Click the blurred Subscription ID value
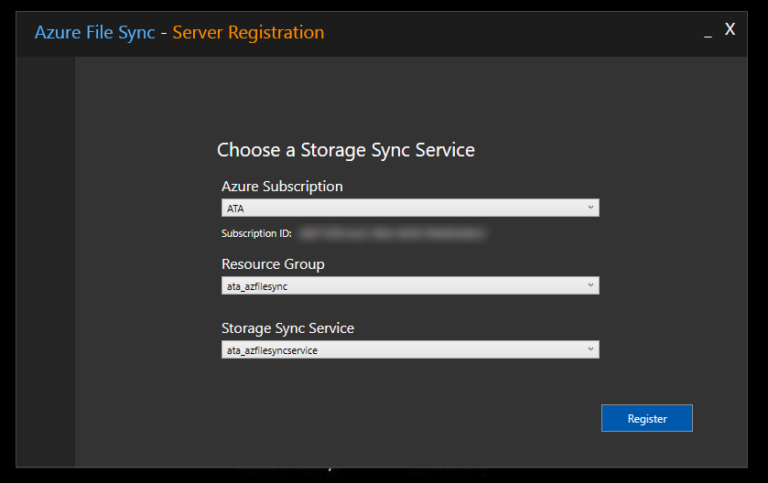This screenshot has width=768, height=483. click(x=390, y=233)
